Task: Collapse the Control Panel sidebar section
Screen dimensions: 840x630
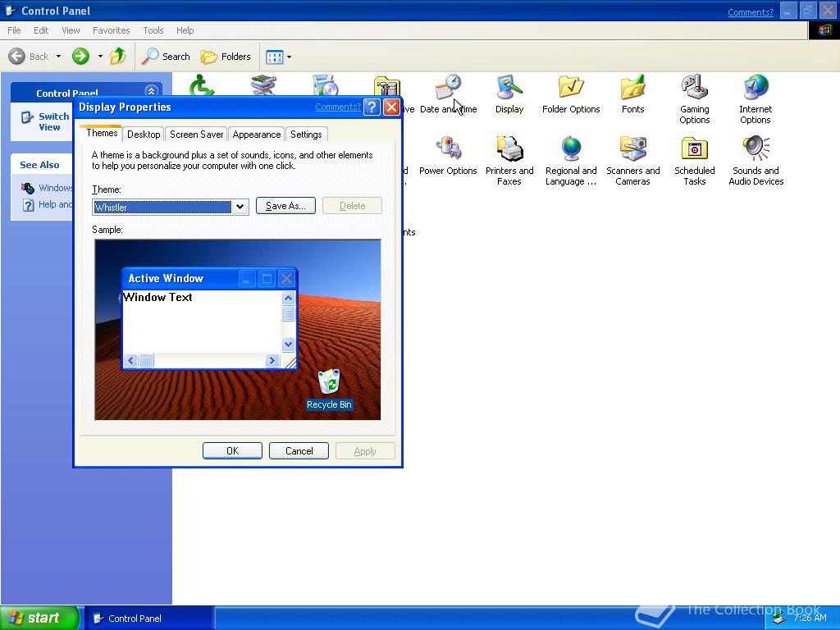Action: [151, 92]
